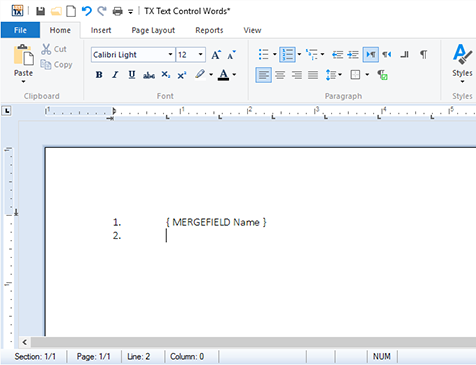Click the tab type selector on ruler
The width and height of the screenshot is (476, 365).
pyautogui.click(x=7, y=111)
